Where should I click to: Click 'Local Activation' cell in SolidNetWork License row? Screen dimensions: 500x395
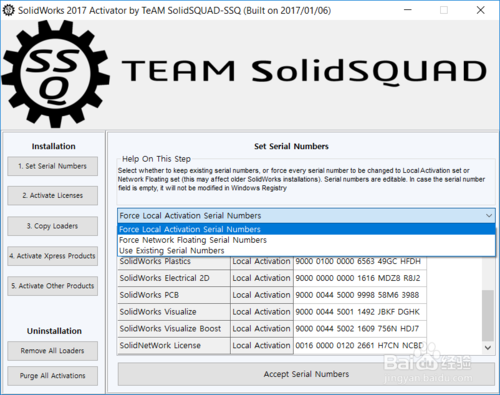pyautogui.click(x=262, y=346)
